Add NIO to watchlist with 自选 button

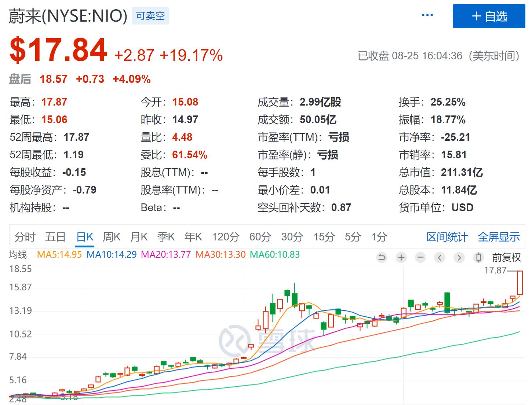pos(489,16)
